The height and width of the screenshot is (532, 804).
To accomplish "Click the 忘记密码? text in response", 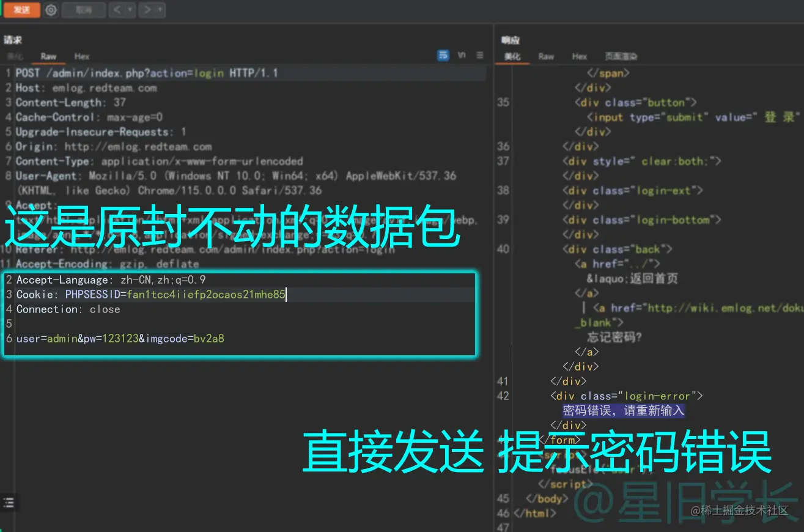I will [x=614, y=338].
